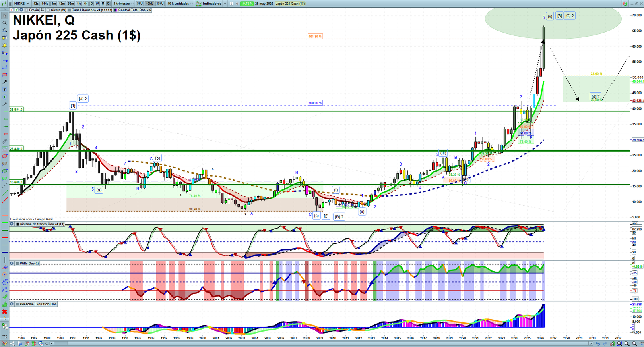644x347 pixels.
Task: Toggle the Cierre (W) checkbox
Action: click(x=48, y=10)
